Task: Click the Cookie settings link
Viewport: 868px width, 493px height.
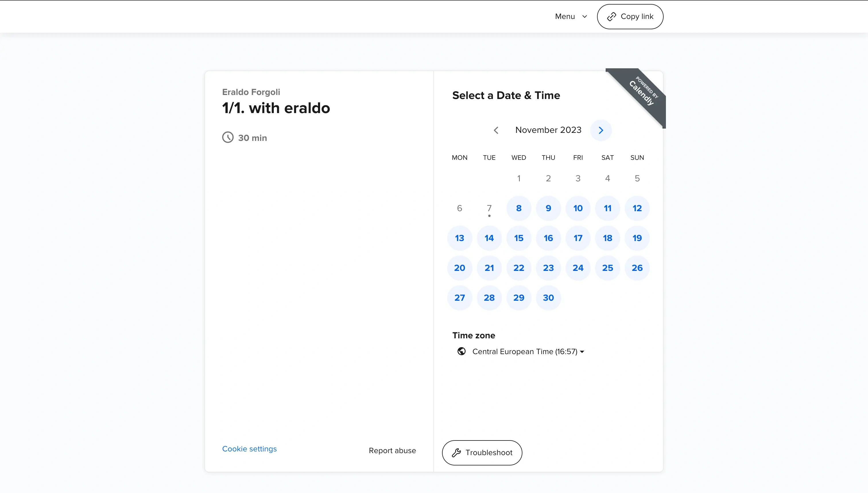Action: [x=249, y=449]
